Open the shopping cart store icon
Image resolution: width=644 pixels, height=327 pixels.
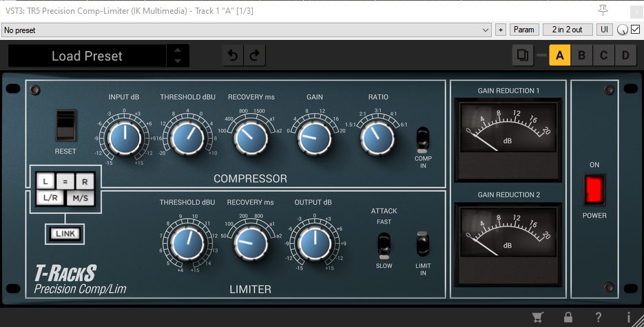(x=538, y=317)
